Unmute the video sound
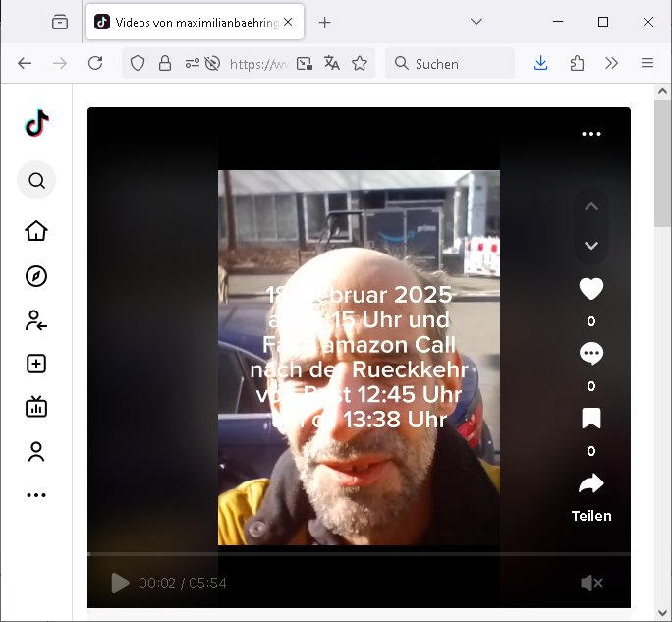672x622 pixels. point(590,583)
